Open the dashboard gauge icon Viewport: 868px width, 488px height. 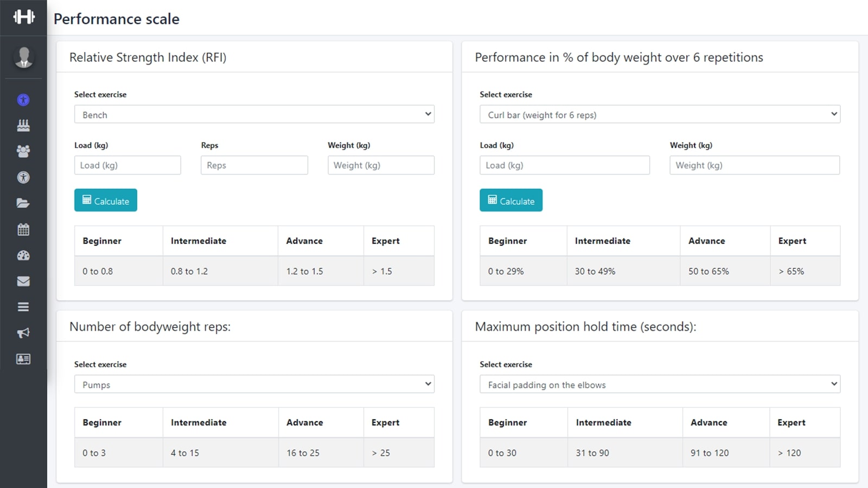click(23, 255)
